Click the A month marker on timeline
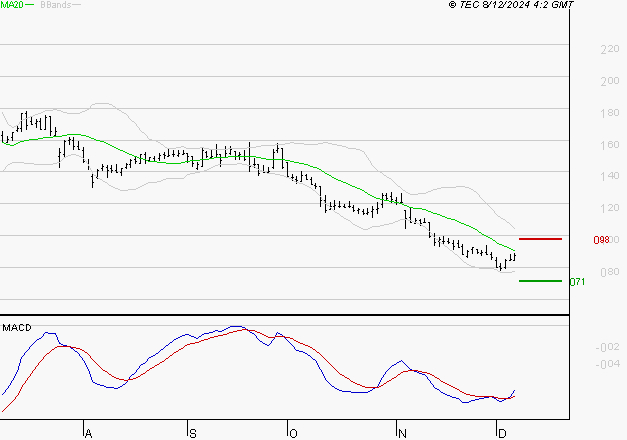The height and width of the screenshot is (440, 627). (x=89, y=434)
